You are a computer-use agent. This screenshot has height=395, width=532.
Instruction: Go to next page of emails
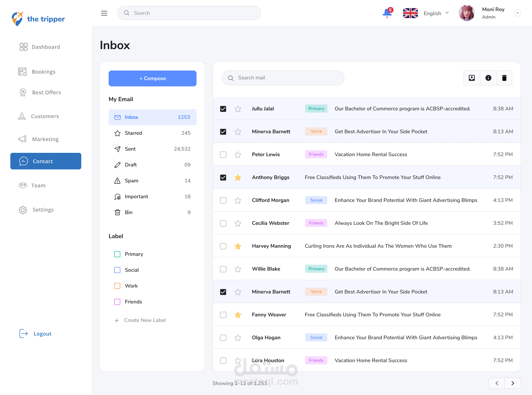coord(513,383)
